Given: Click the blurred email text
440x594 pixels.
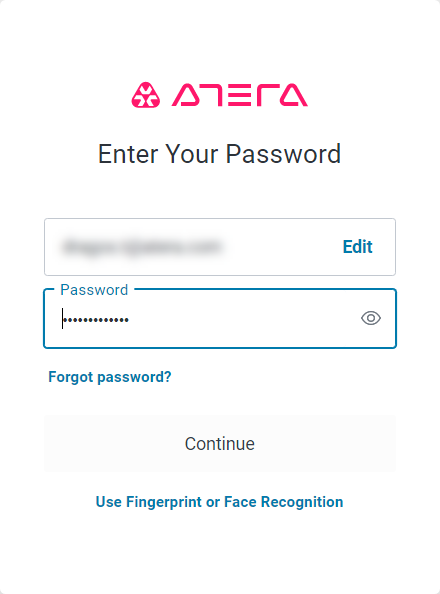Looking at the screenshot, I should 142,247.
